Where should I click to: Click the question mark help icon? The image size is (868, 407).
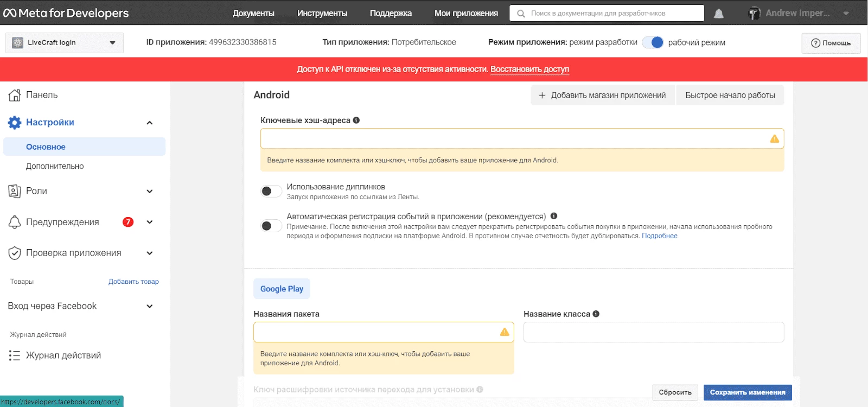pyautogui.click(x=815, y=43)
